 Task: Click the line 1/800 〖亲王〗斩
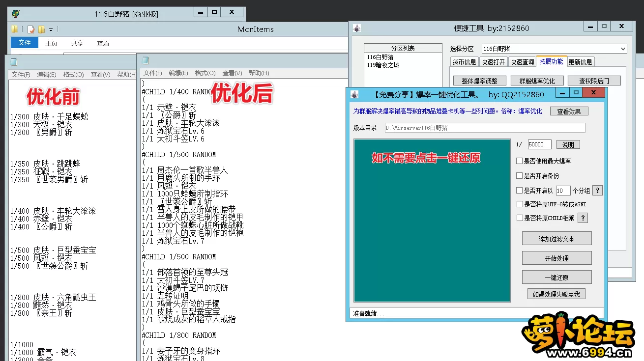tap(41, 313)
